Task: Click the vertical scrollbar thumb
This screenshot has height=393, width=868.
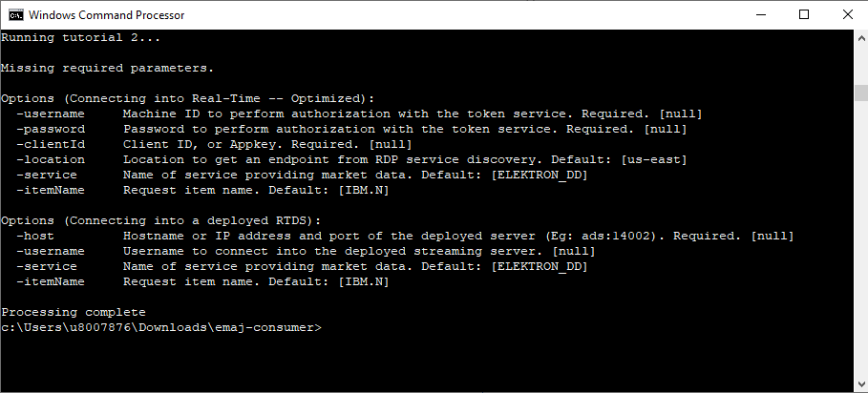Action: pyautogui.click(x=861, y=93)
